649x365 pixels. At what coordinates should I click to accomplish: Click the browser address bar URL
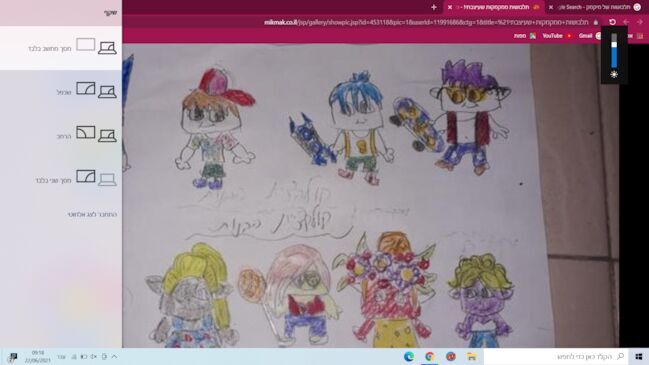coord(426,22)
